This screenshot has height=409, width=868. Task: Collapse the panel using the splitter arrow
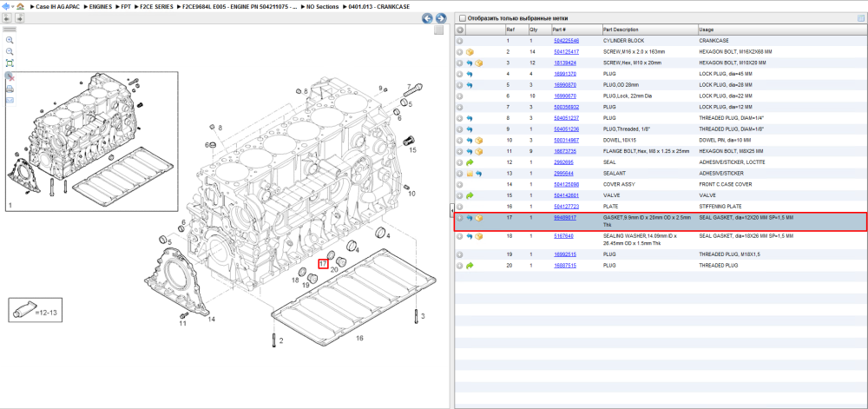pyautogui.click(x=451, y=208)
